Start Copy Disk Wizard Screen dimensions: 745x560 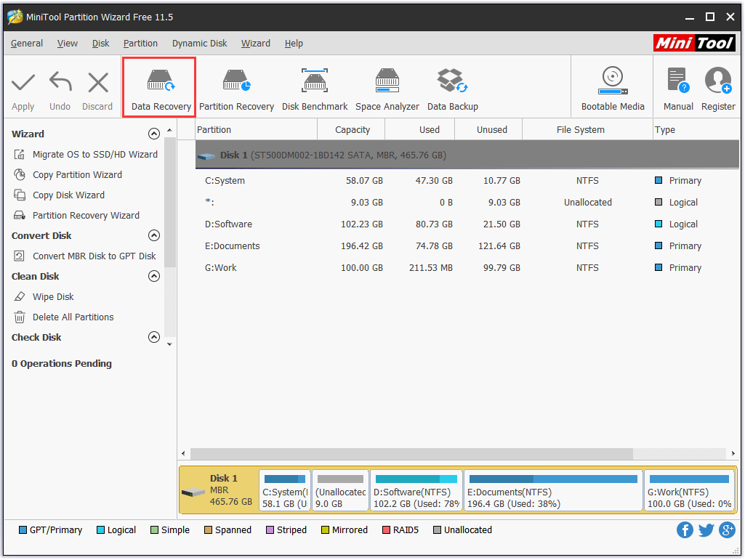pos(59,195)
